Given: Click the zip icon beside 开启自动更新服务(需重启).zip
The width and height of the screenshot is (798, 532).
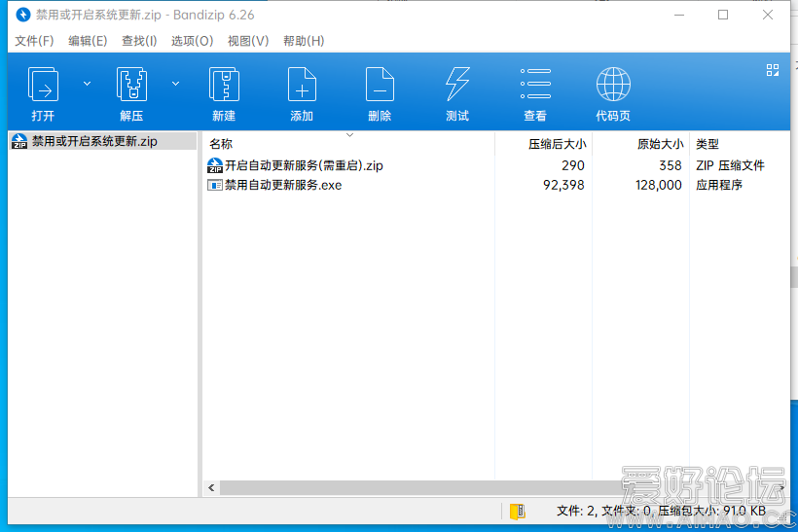Looking at the screenshot, I should [x=215, y=165].
